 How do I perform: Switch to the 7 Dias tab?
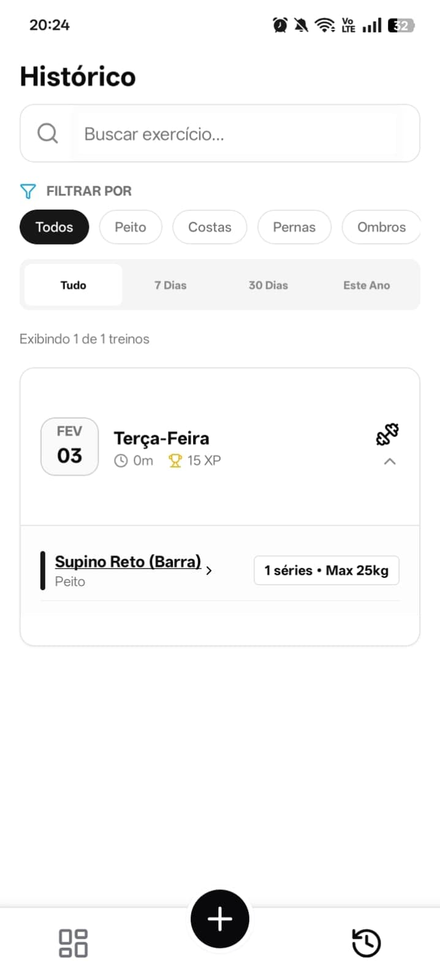click(x=170, y=285)
